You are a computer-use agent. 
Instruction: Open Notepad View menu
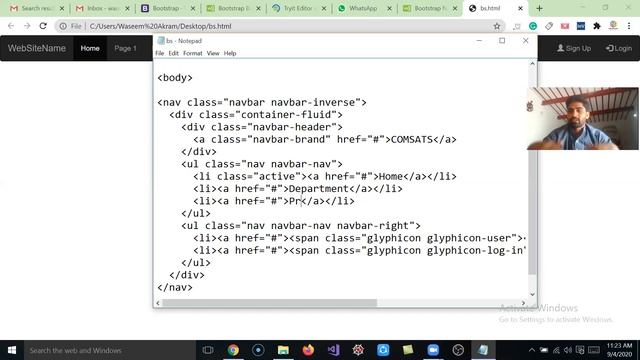coord(213,53)
